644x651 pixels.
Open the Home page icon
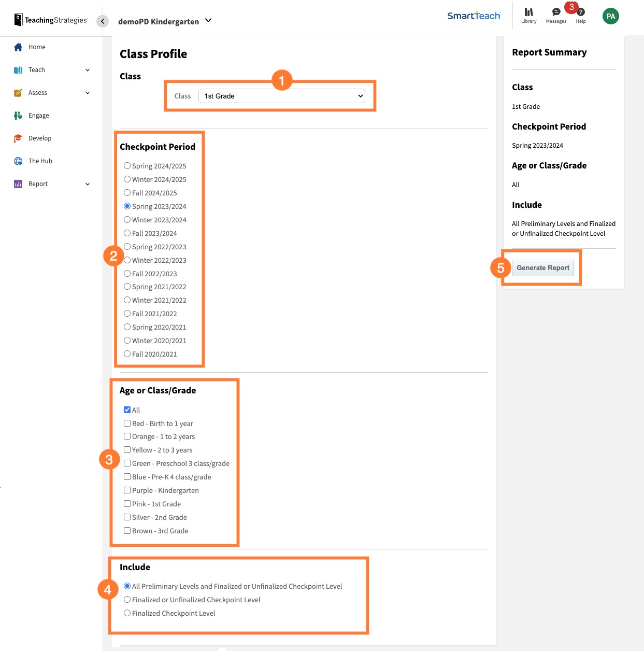(x=18, y=47)
